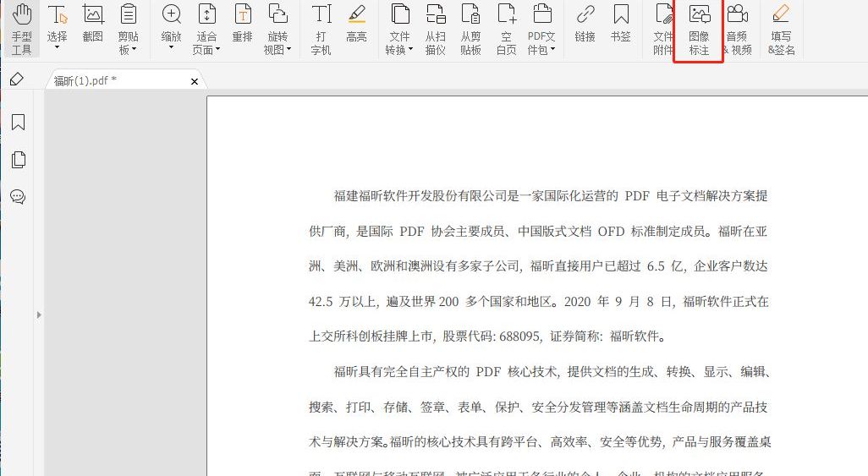
Task: Activate the Select (选择) tool
Action: pos(57,22)
